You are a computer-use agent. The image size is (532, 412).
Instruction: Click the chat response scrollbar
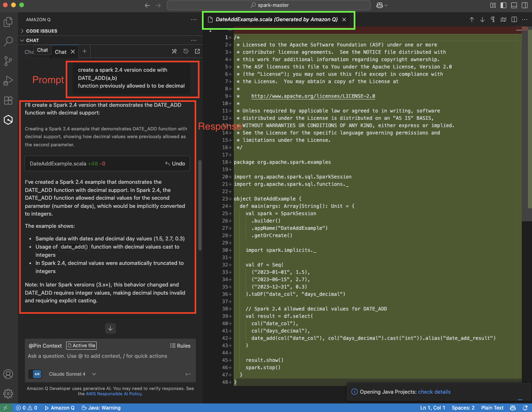point(199,205)
